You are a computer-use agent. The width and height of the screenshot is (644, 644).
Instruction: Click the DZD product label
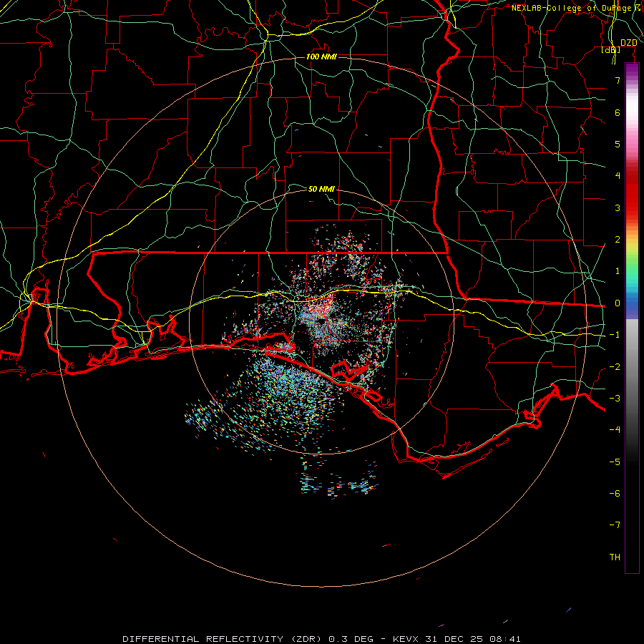(x=628, y=42)
